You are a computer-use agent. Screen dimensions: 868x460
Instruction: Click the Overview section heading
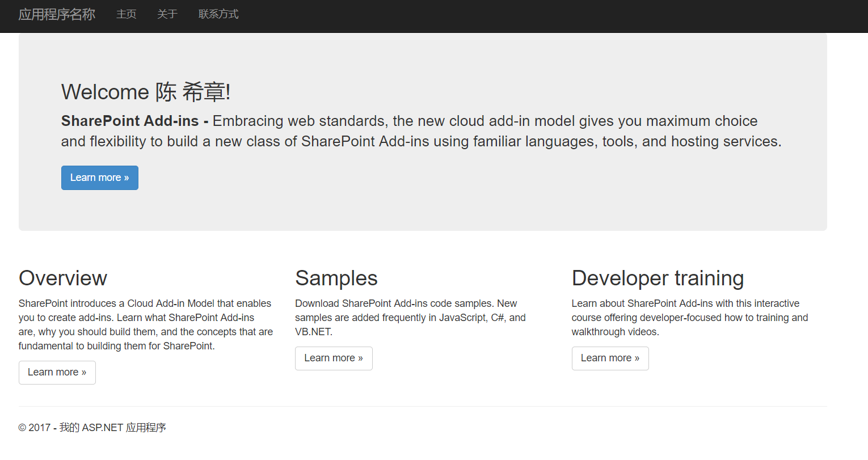(x=63, y=278)
